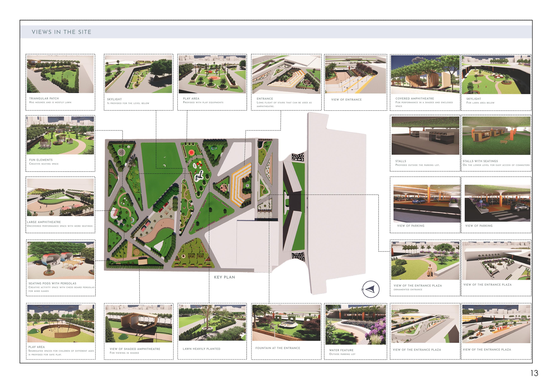Image resolution: width=554 pixels, height=392 pixels.
Task: Click the View of Entrance caption text
Action: pos(346,99)
